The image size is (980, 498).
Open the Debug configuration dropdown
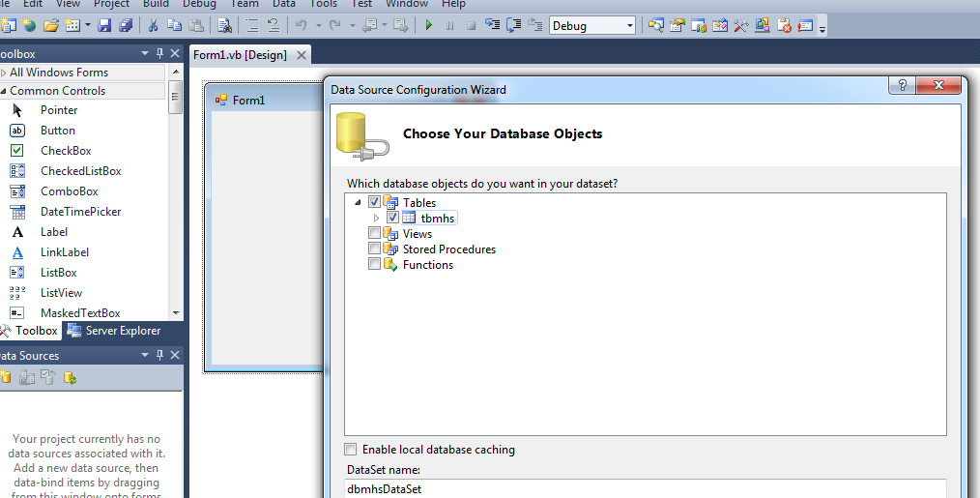click(629, 26)
